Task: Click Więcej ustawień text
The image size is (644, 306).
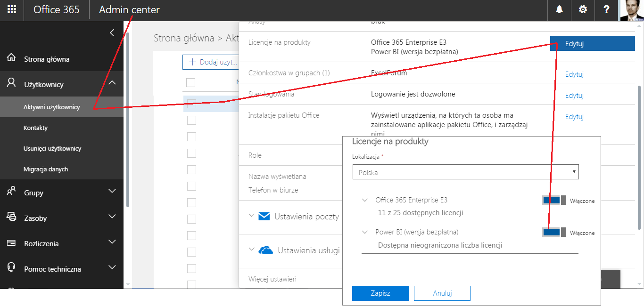Action: (x=272, y=279)
